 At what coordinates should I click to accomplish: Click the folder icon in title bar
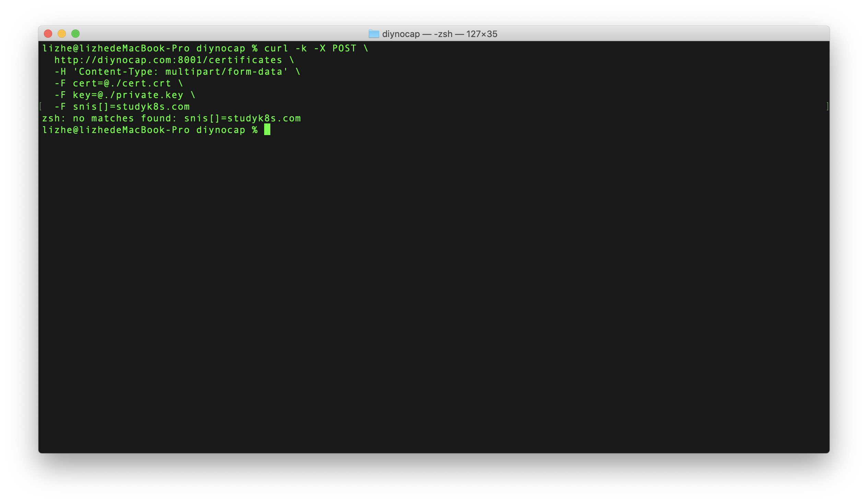pos(374,34)
